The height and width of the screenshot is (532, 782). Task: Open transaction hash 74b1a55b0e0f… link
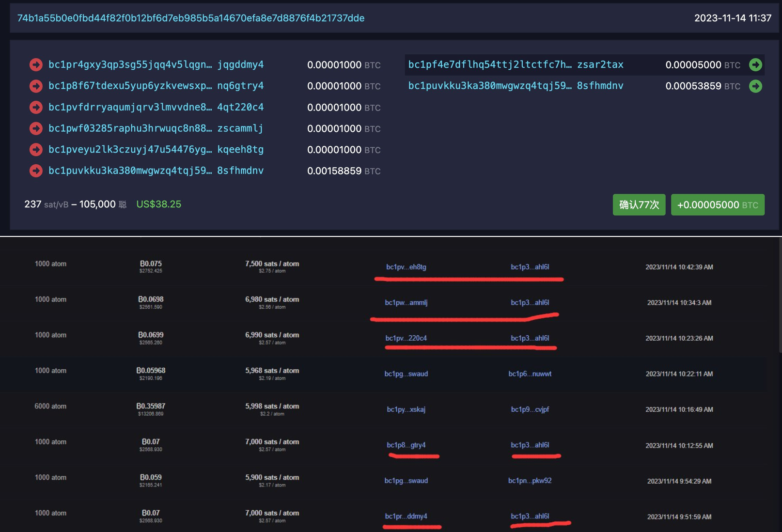[191, 18]
